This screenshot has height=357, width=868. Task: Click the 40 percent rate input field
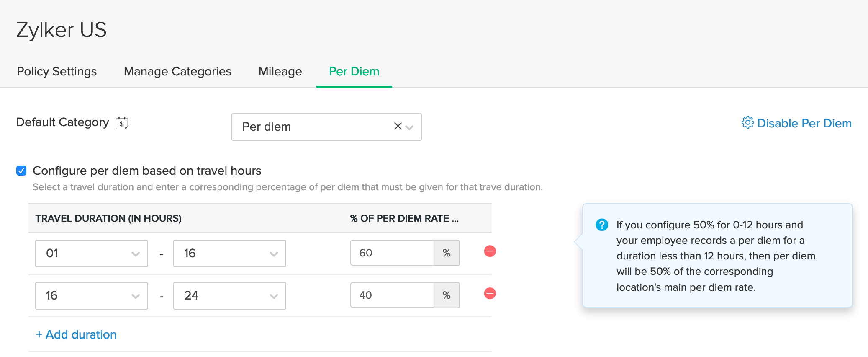coord(392,295)
